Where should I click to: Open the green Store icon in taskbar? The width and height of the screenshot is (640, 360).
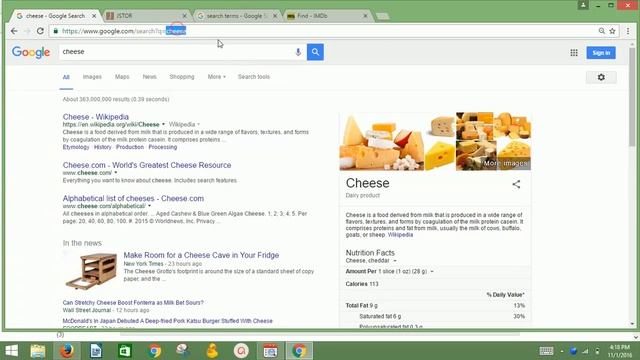[x=125, y=351]
